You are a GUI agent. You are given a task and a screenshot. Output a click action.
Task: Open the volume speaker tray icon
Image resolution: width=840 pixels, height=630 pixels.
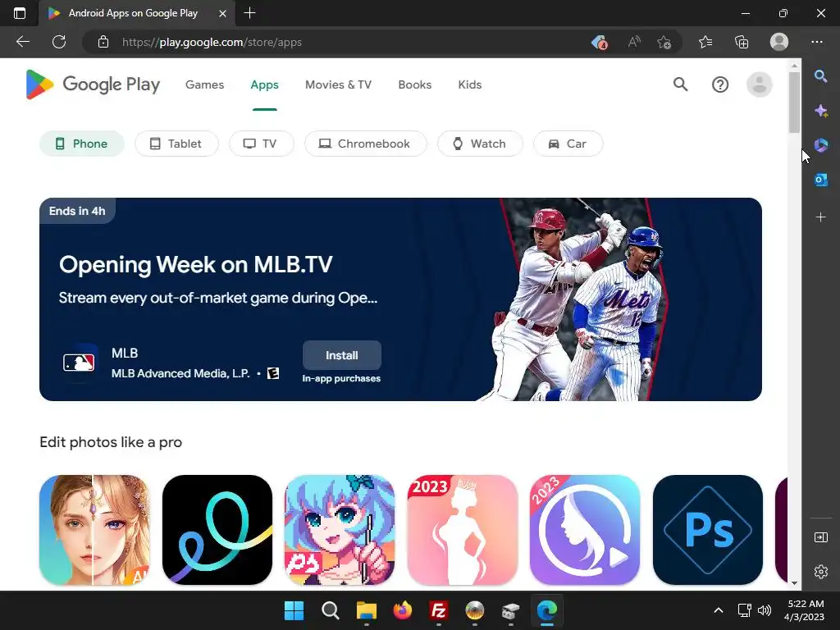point(765,610)
